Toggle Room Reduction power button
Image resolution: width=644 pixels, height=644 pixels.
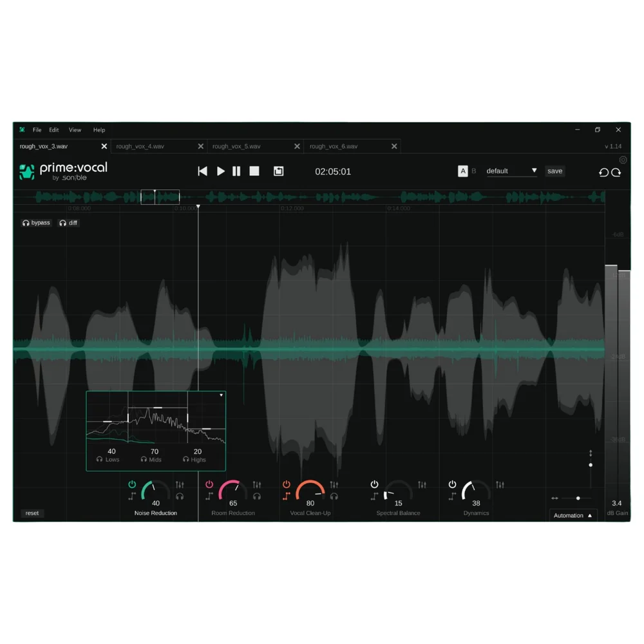click(209, 484)
